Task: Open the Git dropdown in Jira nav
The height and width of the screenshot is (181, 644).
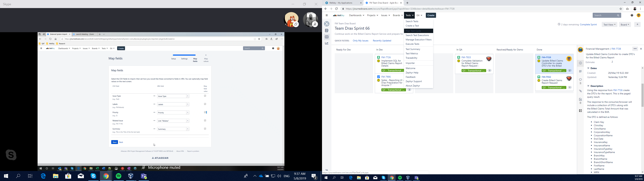Action: click(x=419, y=15)
